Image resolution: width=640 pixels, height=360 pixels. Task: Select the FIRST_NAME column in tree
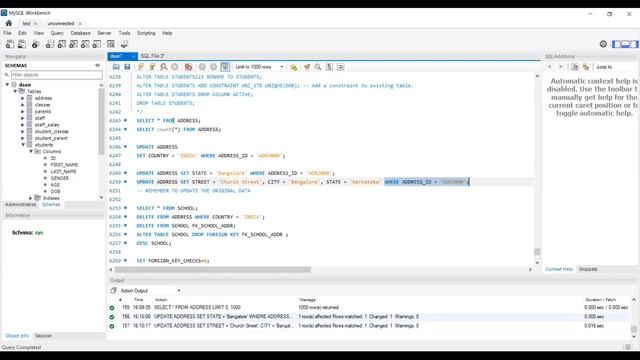point(64,164)
